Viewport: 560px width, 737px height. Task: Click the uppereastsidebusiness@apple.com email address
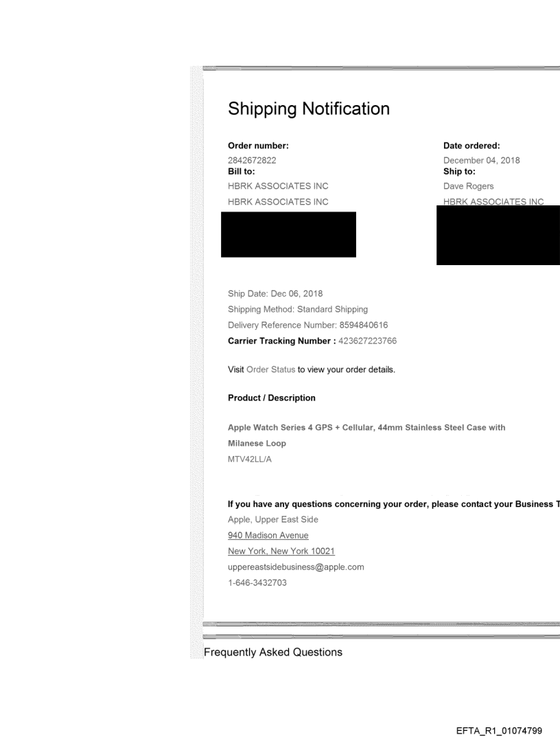click(x=295, y=567)
